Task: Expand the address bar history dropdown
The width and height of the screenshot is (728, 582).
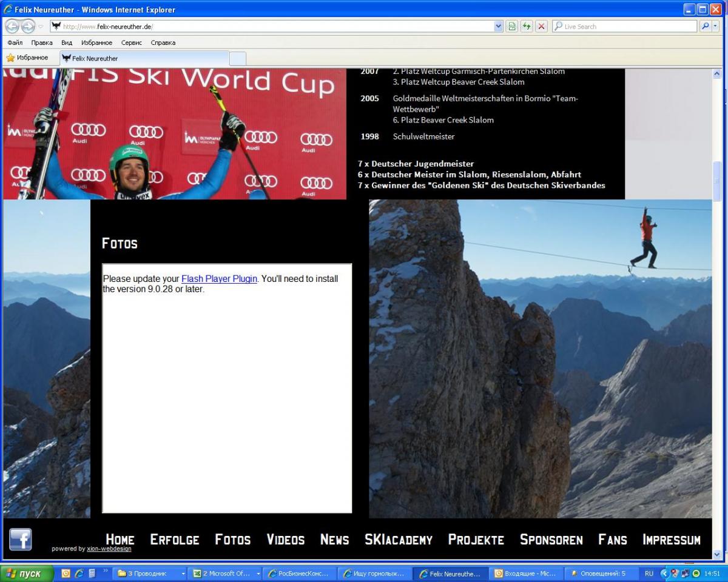Action: point(499,26)
